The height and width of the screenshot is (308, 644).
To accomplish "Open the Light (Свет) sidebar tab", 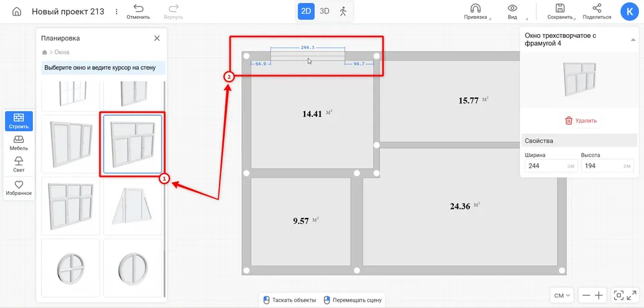I will pyautogui.click(x=19, y=164).
